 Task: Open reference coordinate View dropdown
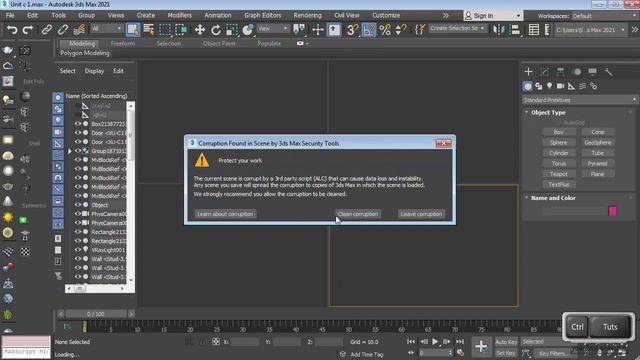(x=273, y=29)
